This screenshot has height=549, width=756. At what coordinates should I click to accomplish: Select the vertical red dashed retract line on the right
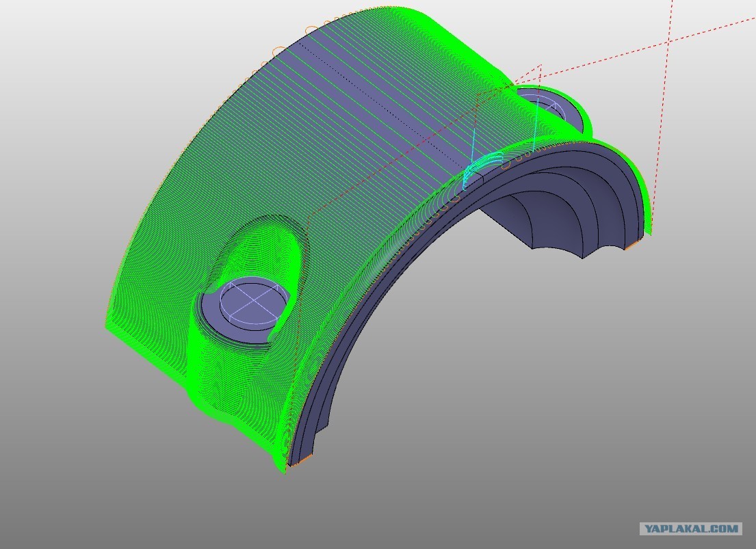663,116
